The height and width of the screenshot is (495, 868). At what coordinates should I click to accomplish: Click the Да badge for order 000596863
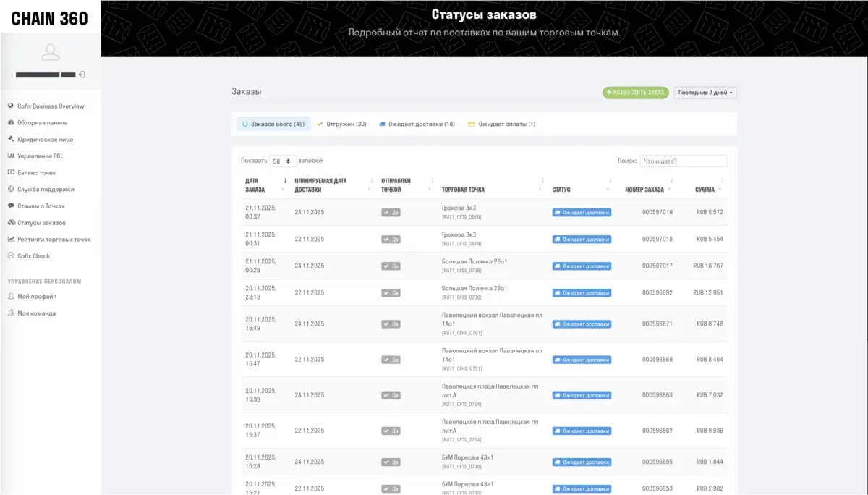tap(391, 396)
